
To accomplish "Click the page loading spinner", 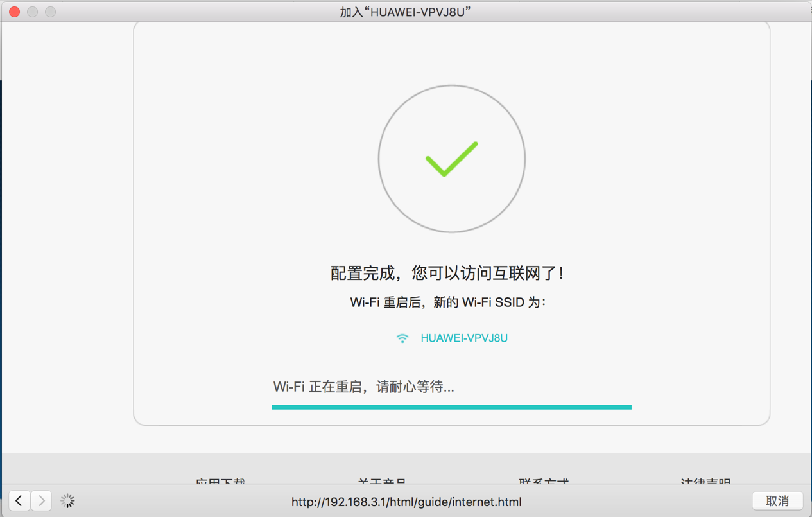I will 67,501.
